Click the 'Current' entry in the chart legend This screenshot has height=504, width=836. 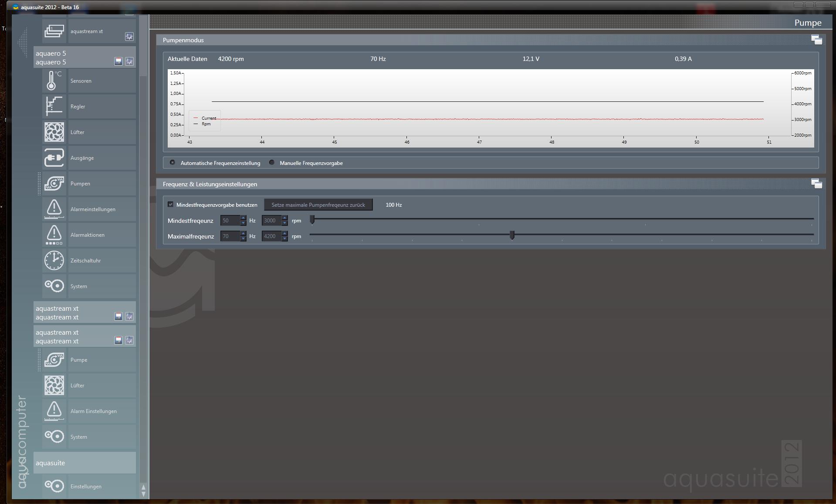(205, 118)
